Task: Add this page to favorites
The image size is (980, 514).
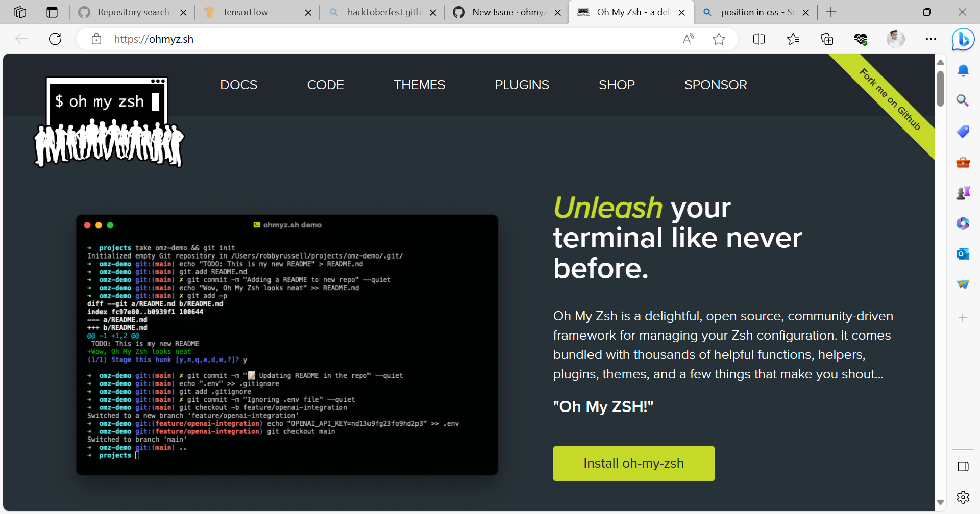Action: [719, 39]
